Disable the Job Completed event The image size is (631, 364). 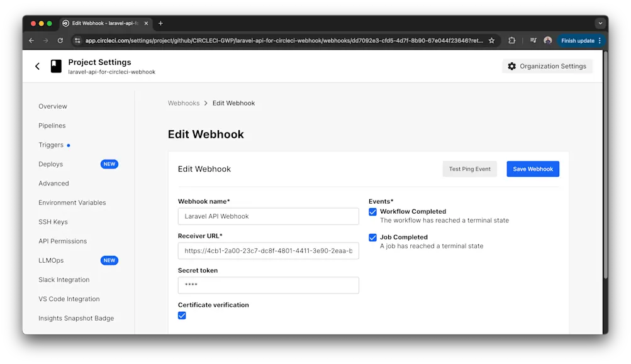[x=372, y=237]
